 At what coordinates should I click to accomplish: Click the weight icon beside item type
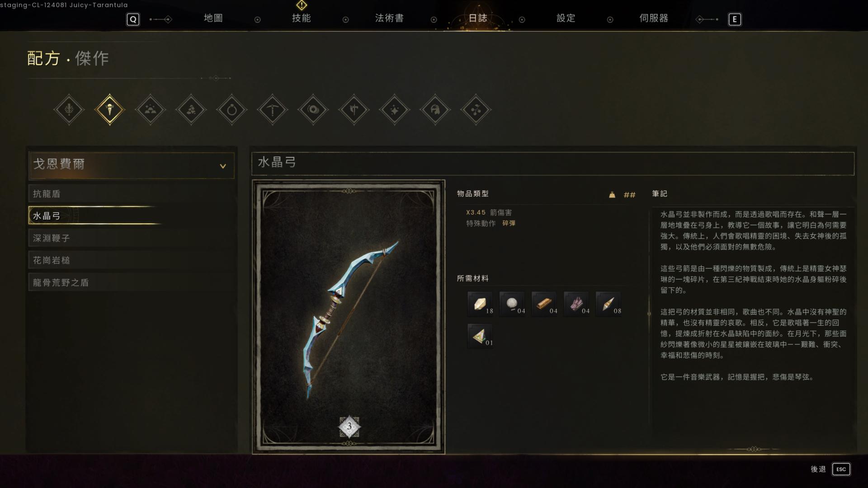612,195
